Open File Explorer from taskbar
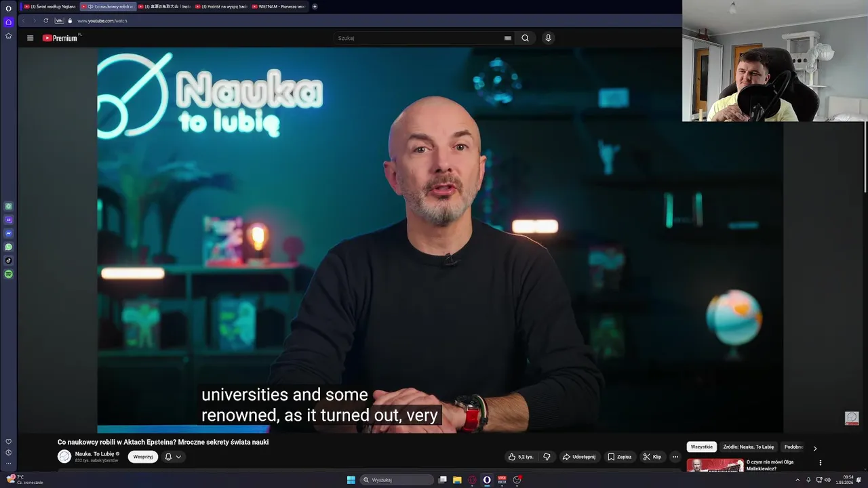Screen dimensions: 868x488 457,480
